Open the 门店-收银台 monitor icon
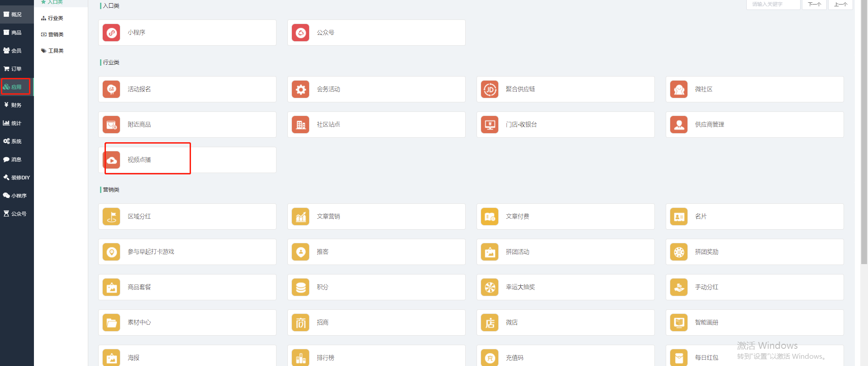The image size is (868, 366). tap(490, 125)
